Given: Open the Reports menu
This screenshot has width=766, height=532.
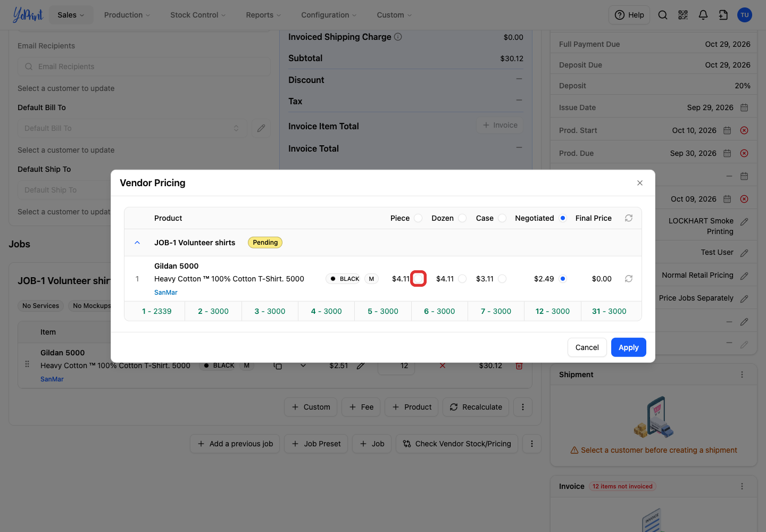Looking at the screenshot, I should click(263, 15).
